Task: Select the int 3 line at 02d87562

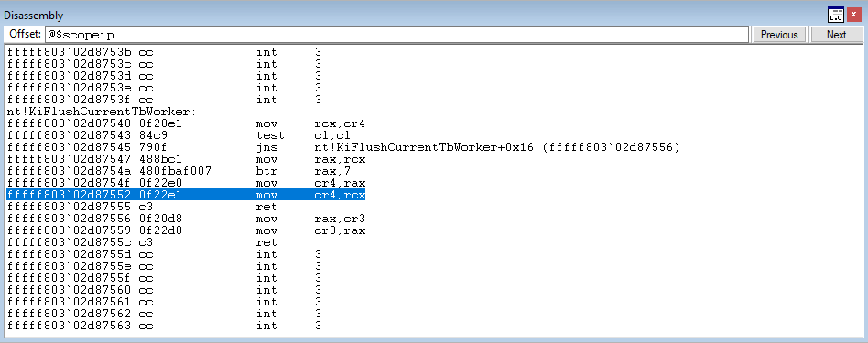Action: [x=164, y=314]
